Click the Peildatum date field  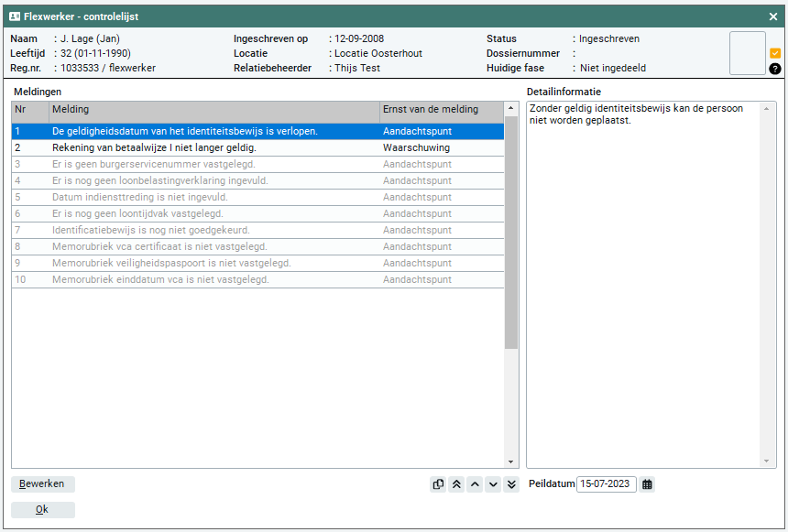[606, 484]
